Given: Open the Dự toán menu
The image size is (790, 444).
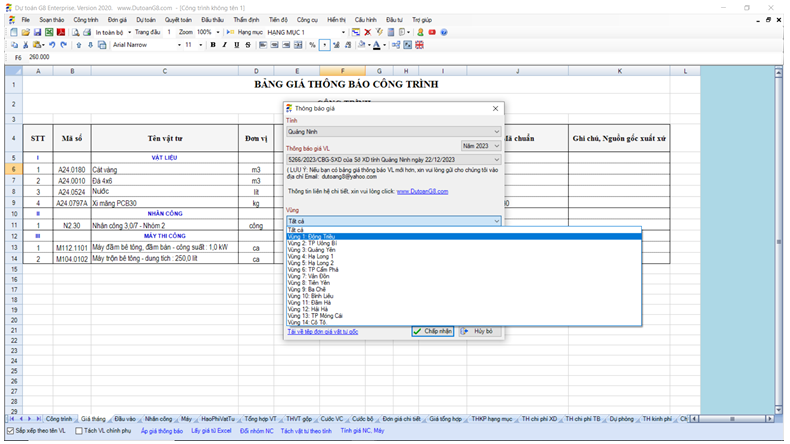Looking at the screenshot, I should (x=146, y=20).
